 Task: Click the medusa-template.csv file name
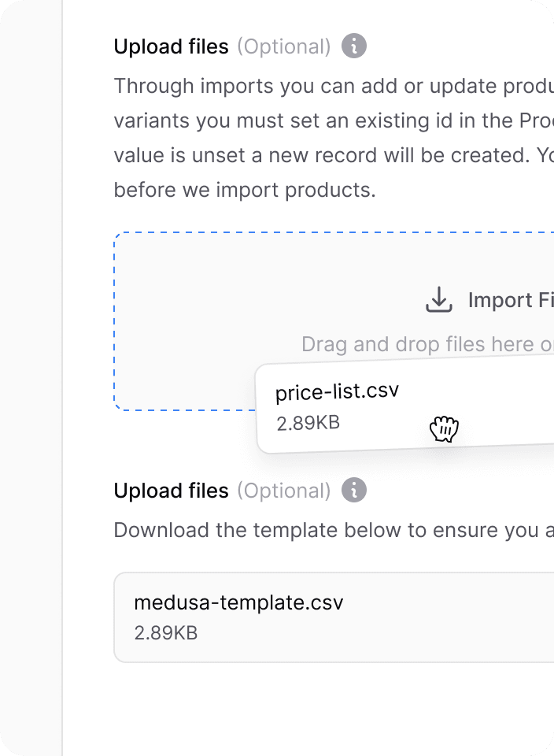click(238, 602)
